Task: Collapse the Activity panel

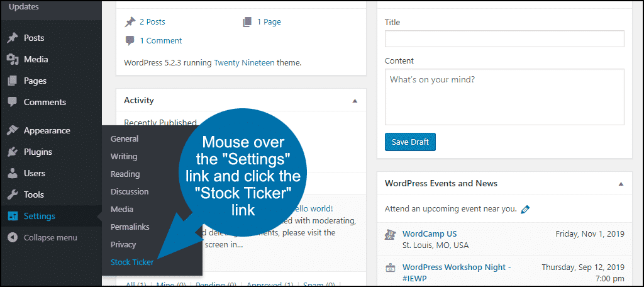Action: [x=355, y=100]
